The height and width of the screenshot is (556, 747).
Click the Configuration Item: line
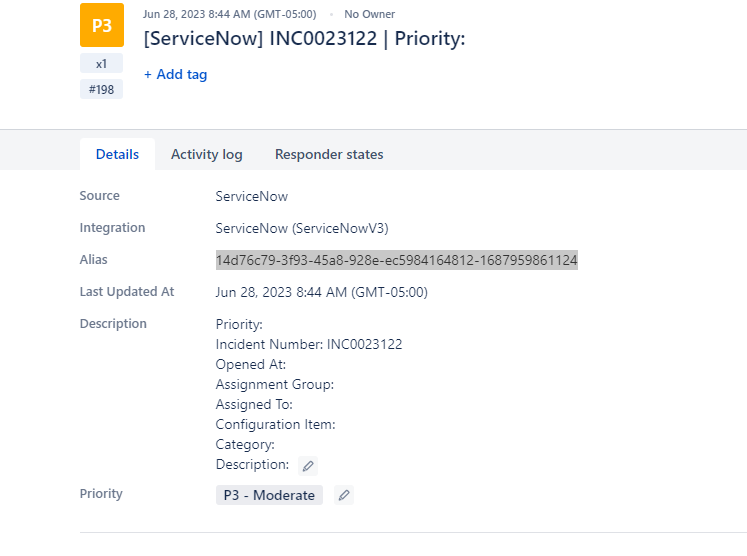275,424
